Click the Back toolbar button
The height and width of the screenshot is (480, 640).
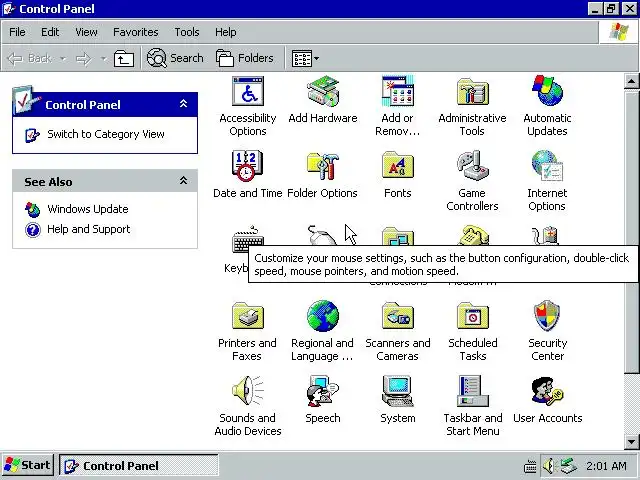coord(30,58)
